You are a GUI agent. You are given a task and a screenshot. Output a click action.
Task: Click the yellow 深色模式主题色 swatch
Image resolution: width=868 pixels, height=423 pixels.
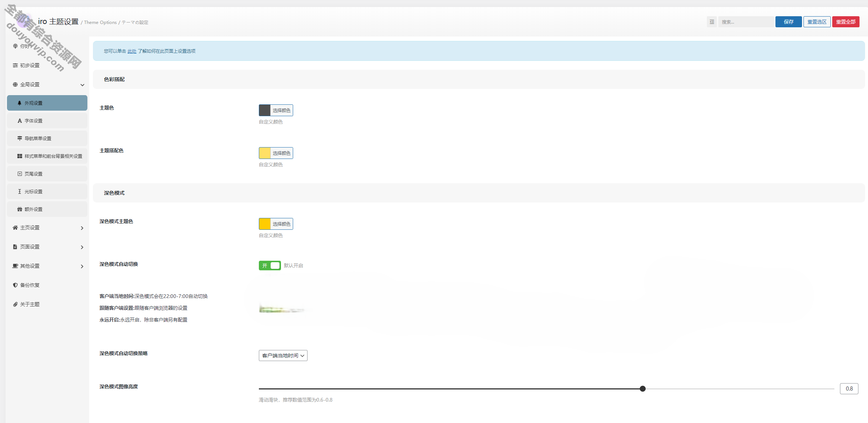pos(265,224)
